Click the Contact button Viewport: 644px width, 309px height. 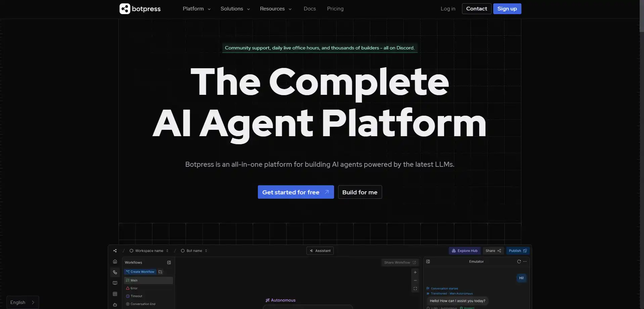point(476,9)
